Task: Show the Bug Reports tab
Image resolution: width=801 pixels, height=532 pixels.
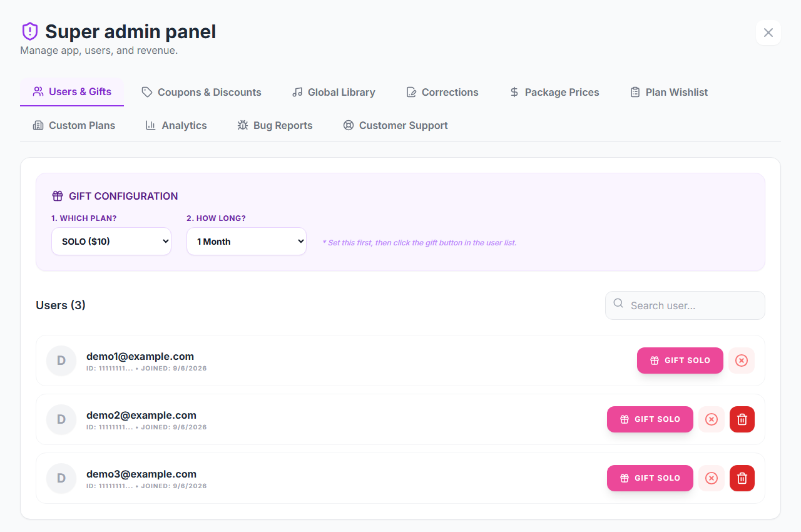Action: tap(275, 125)
